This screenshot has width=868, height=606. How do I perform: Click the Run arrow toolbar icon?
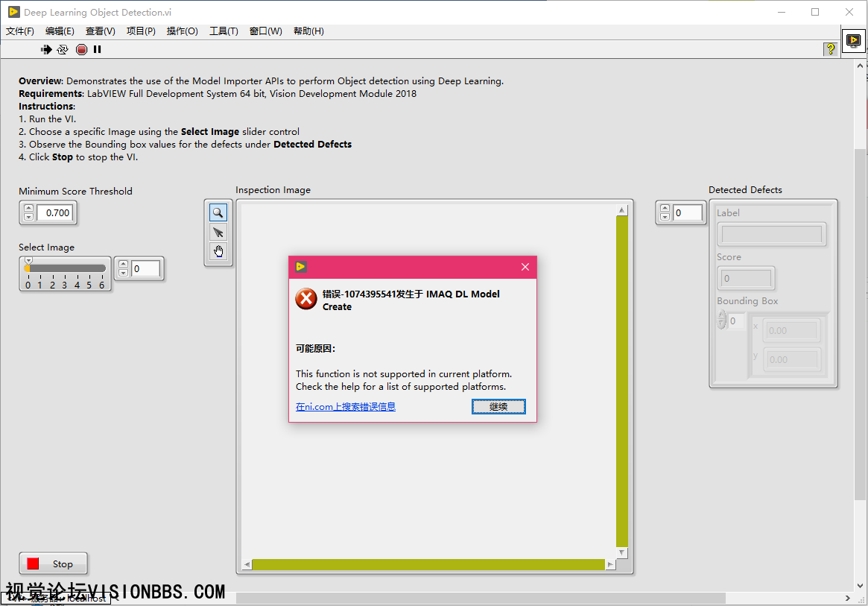click(46, 49)
